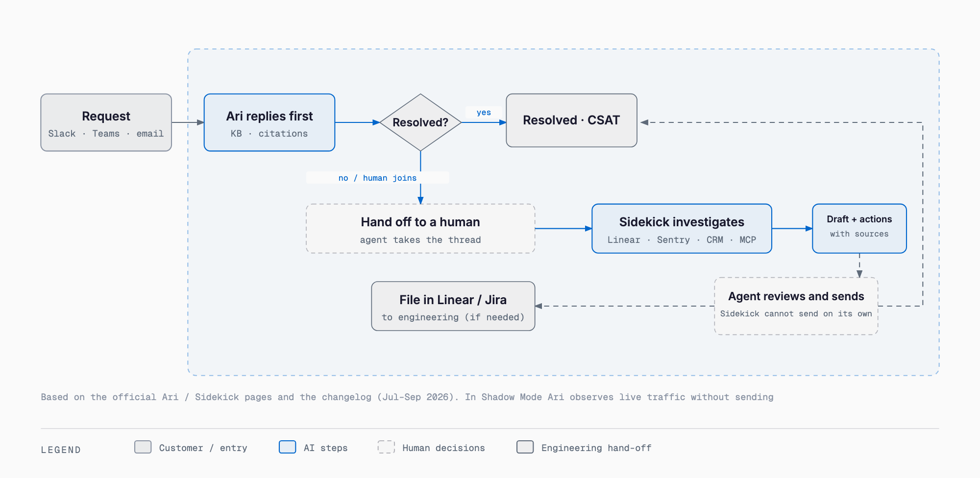Click the Customer / entry legend swatch

[143, 447]
